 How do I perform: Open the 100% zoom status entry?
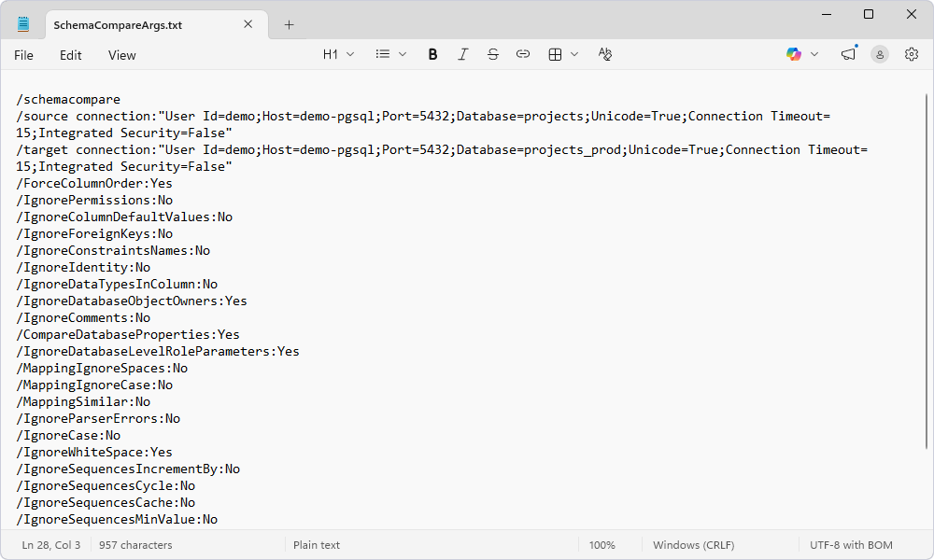click(x=602, y=544)
